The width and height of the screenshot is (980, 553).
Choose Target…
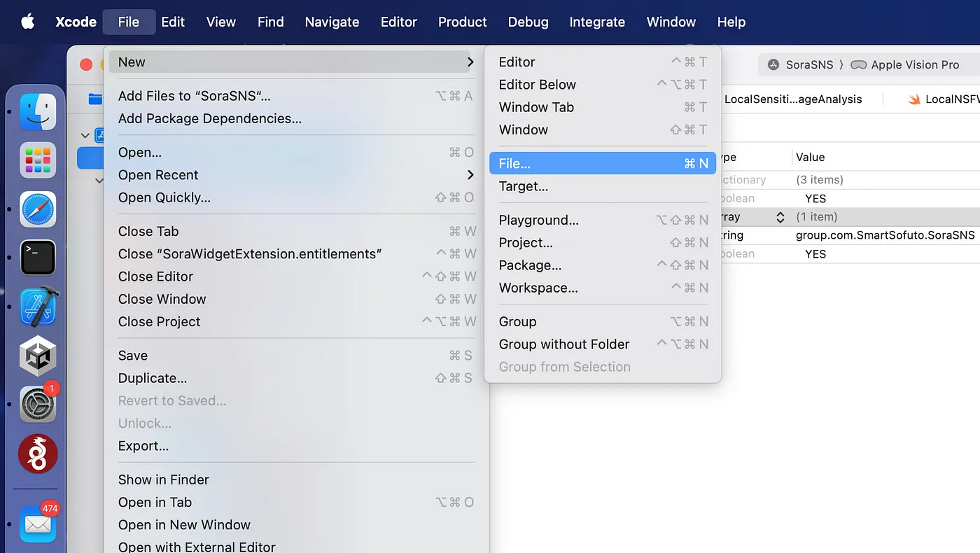pos(603,186)
